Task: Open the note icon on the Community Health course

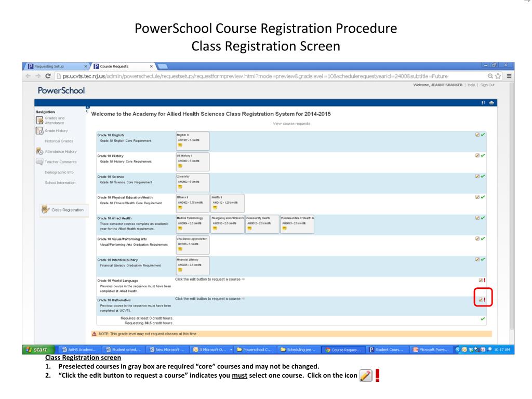Action: coord(249,229)
